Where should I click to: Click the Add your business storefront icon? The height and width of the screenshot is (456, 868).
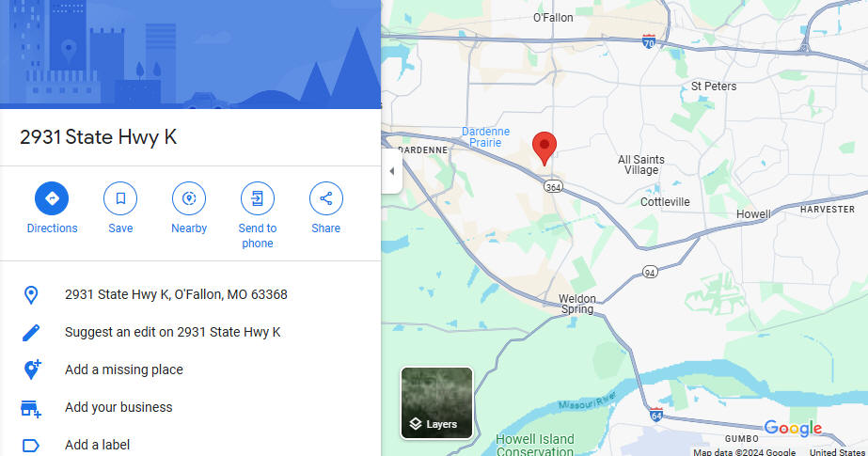[30, 408]
